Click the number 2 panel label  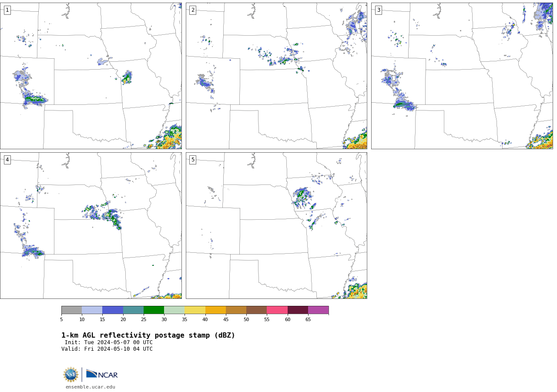[193, 10]
